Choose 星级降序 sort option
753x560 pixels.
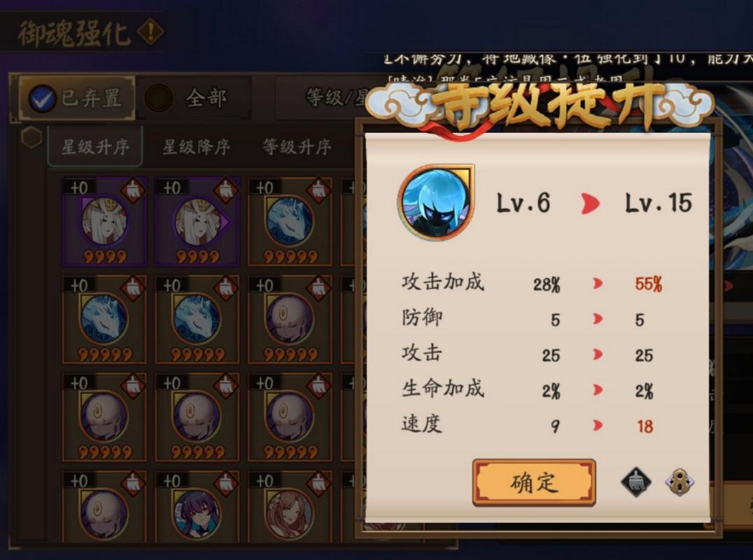point(197,147)
